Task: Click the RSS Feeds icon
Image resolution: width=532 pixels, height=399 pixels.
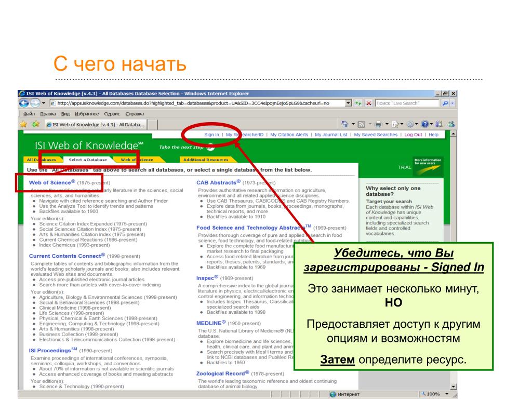Action: pos(362,124)
